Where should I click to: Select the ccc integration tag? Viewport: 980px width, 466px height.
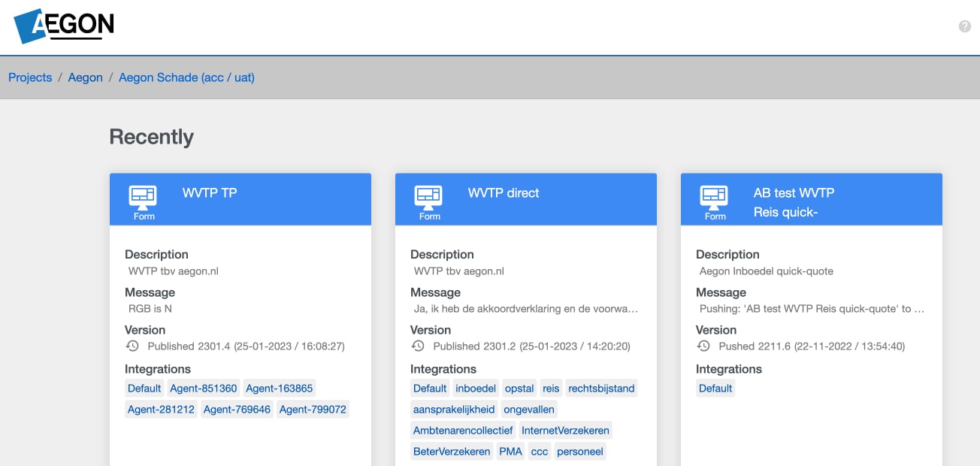[540, 452]
